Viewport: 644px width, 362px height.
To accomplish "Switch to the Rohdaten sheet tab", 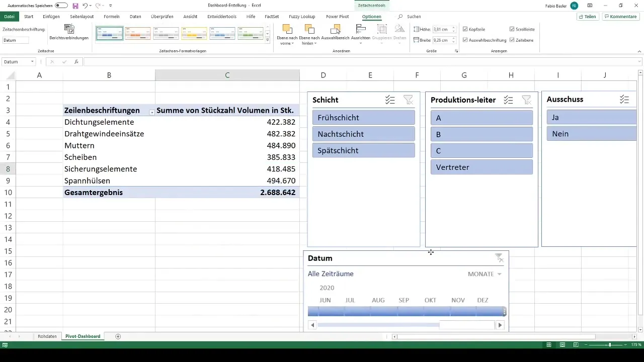I will pyautogui.click(x=47, y=336).
